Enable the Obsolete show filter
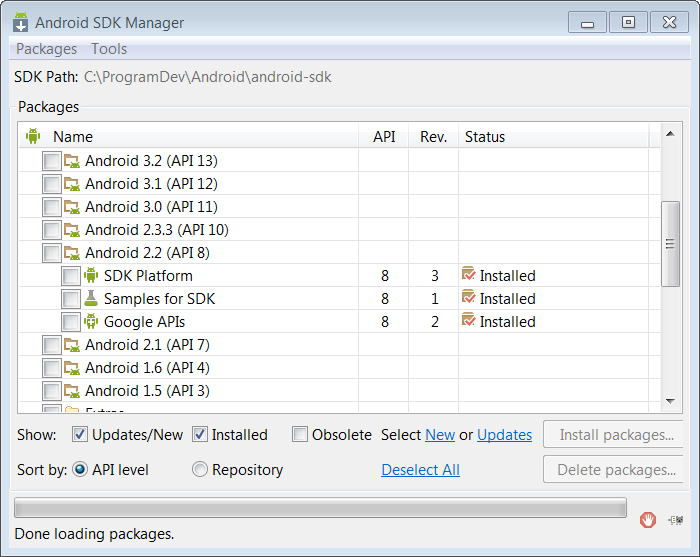 tap(300, 434)
